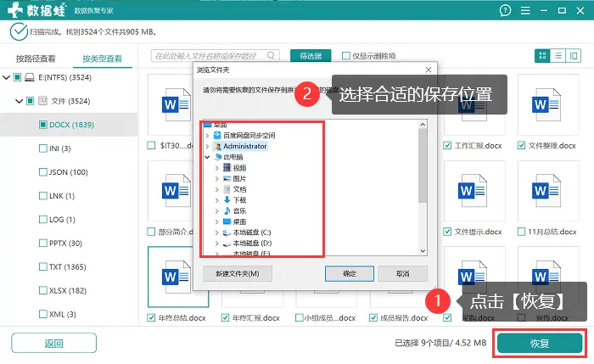594x364 pixels.
Task: Open the hamburger menu in title bar
Action: tap(525, 10)
